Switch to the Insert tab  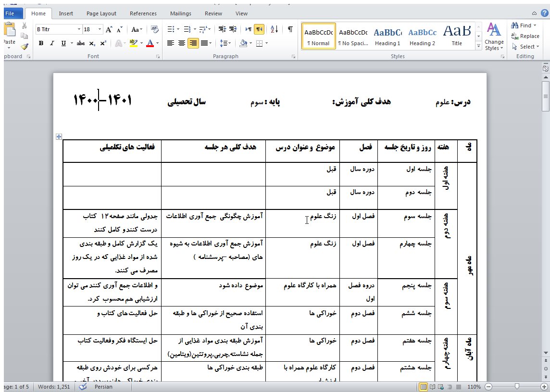(66, 13)
